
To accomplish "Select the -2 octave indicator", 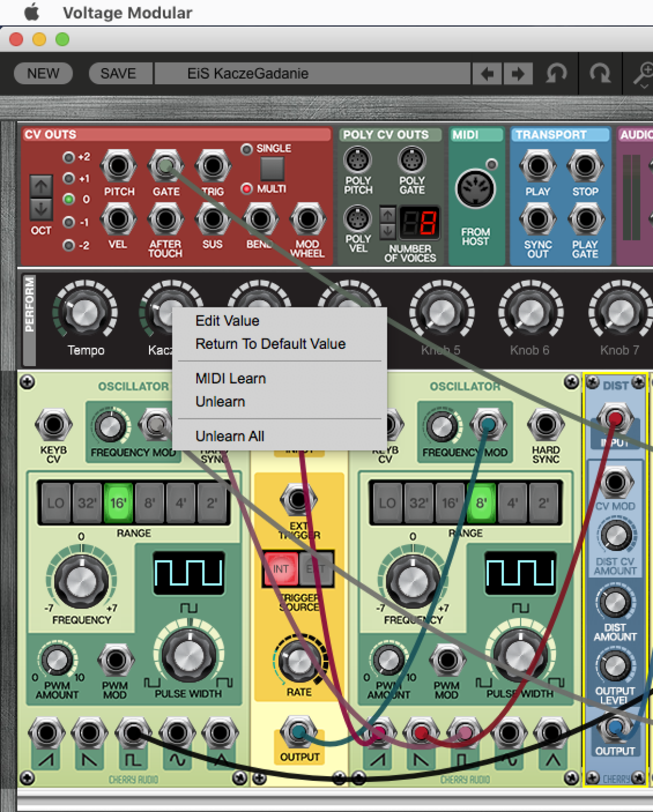I will click(x=69, y=245).
